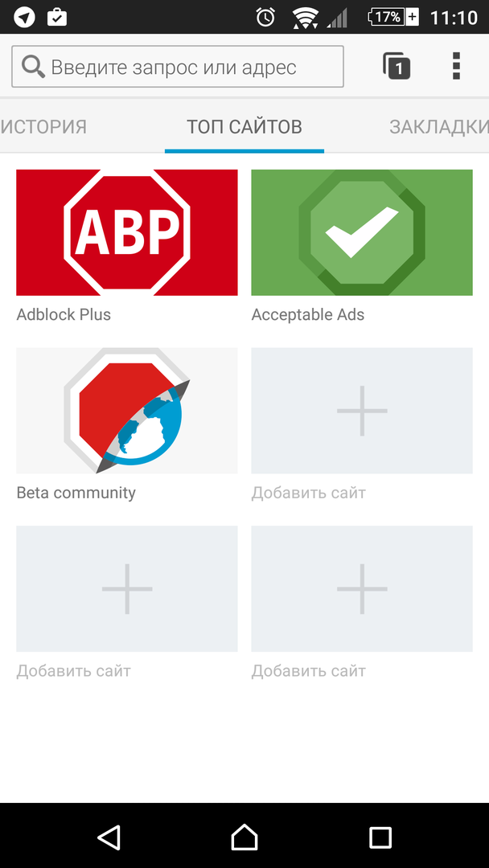Open the Adblock Plus site thumbnail
This screenshot has height=868, width=489.
tap(127, 232)
